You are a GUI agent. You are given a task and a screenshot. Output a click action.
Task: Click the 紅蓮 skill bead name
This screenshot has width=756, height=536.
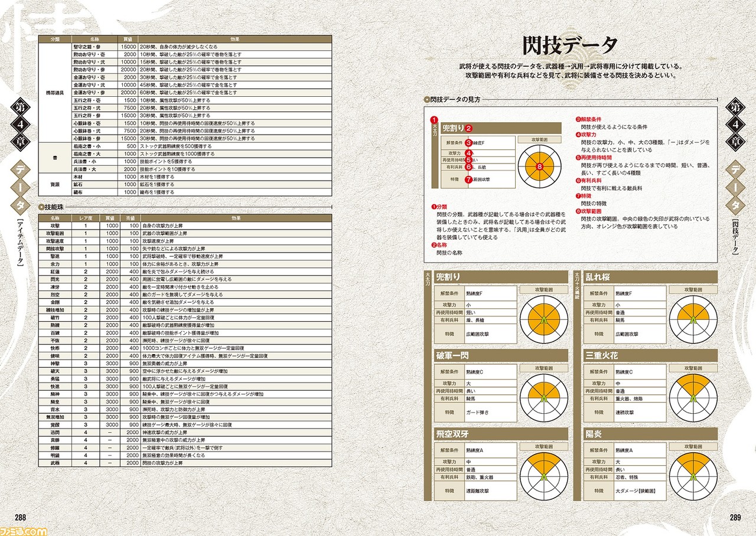(x=56, y=272)
